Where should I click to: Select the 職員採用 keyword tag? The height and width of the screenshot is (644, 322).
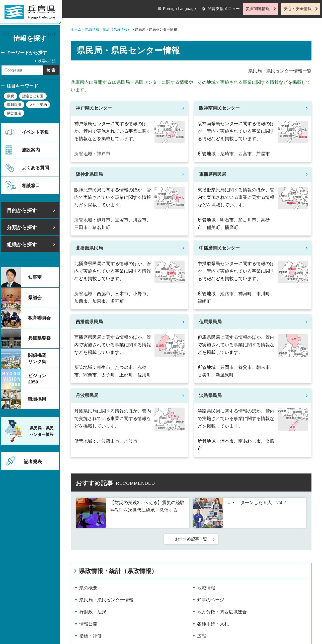coord(14,105)
